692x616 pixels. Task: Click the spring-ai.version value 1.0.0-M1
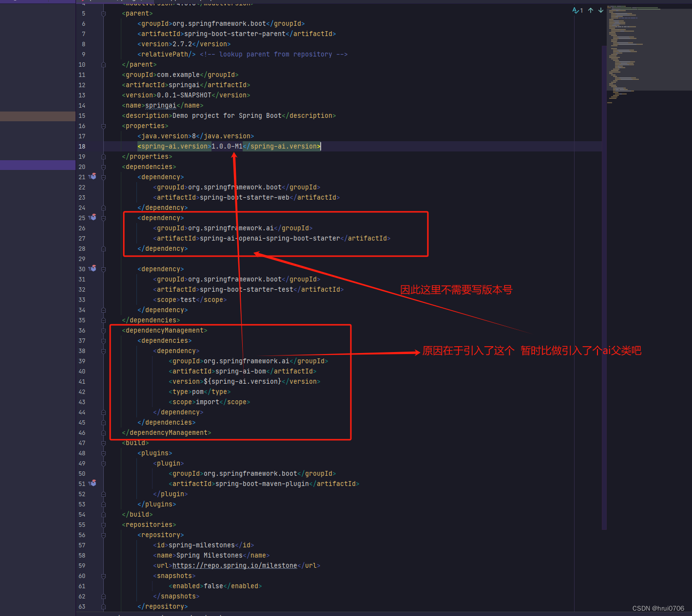[227, 146]
